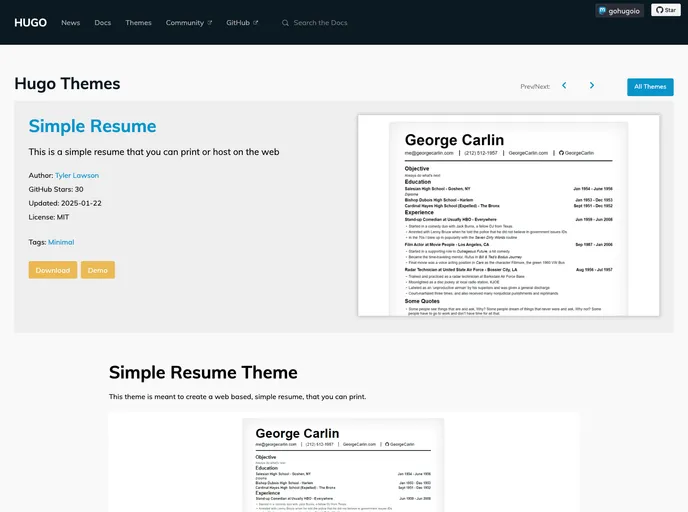Image resolution: width=688 pixels, height=512 pixels.
Task: Open the GitHub navigation link
Action: [x=242, y=23]
